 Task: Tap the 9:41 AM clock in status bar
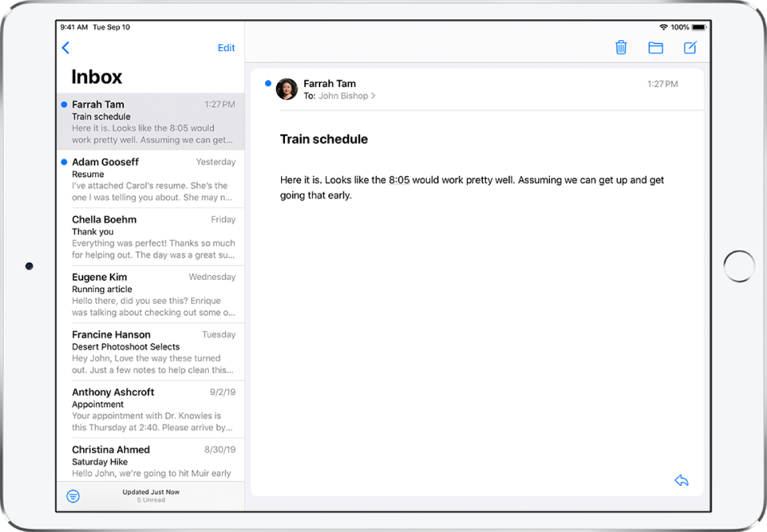pyautogui.click(x=74, y=27)
